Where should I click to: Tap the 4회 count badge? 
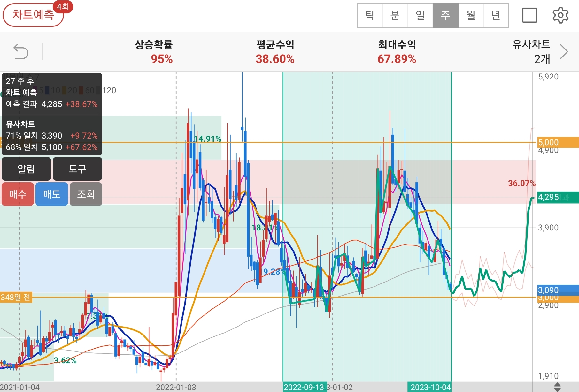point(63,6)
